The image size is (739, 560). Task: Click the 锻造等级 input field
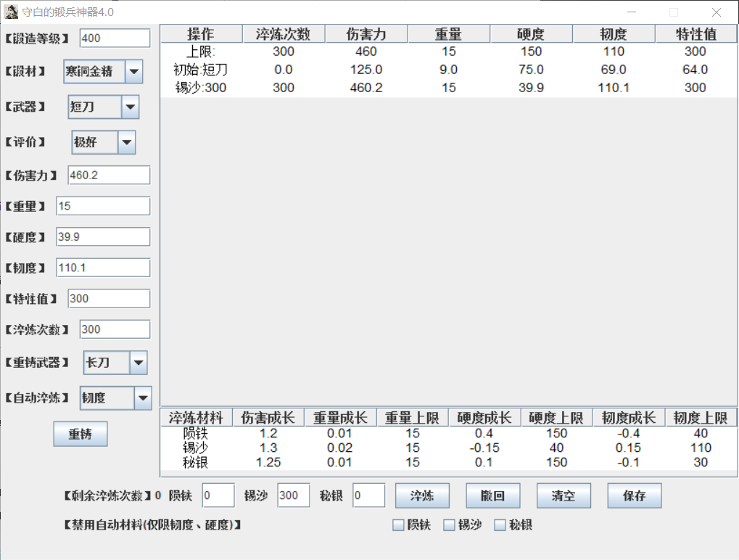click(x=115, y=38)
